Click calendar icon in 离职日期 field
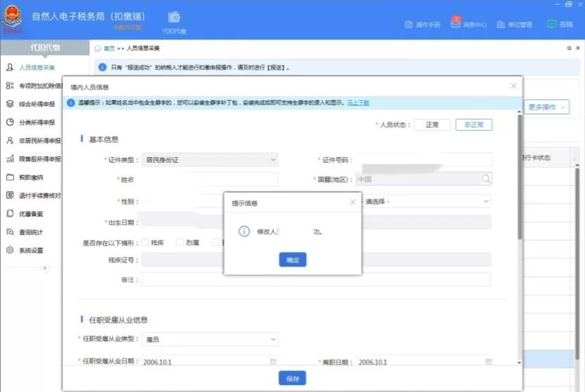The image size is (585, 392). click(488, 362)
